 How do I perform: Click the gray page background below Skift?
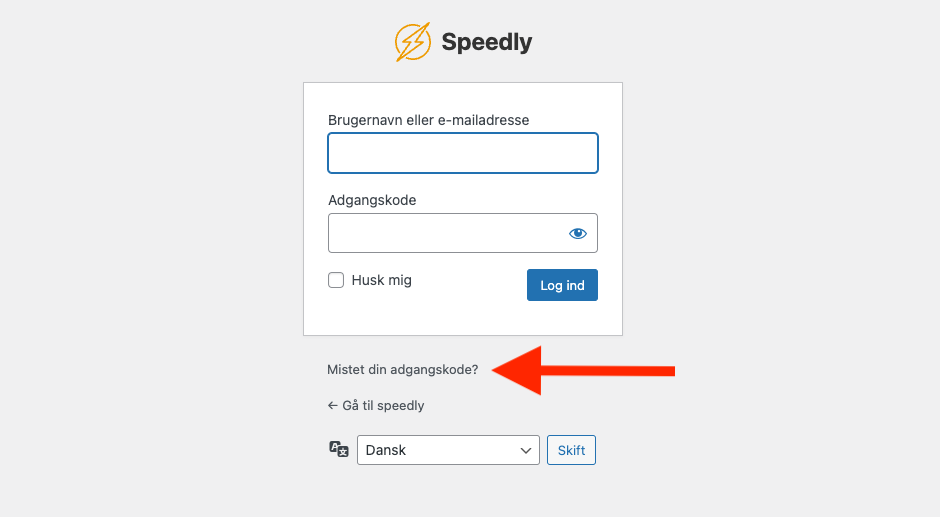570,495
